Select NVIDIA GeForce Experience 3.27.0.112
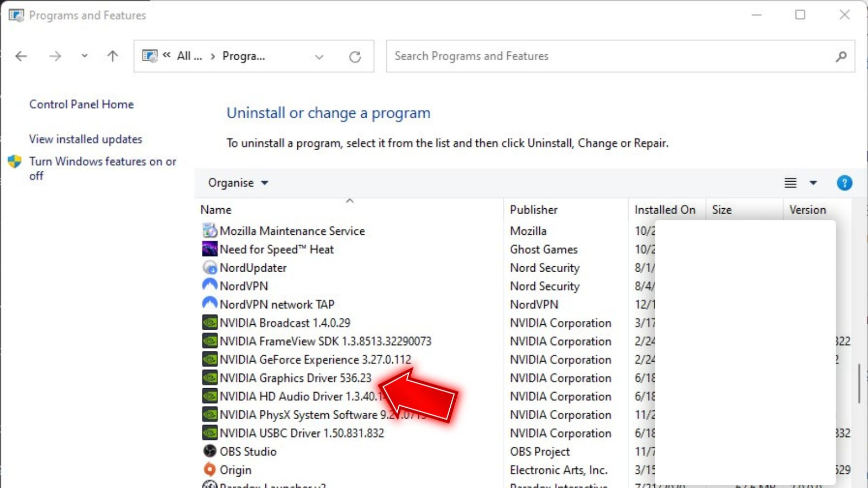Image resolution: width=868 pixels, height=488 pixels. [x=315, y=360]
